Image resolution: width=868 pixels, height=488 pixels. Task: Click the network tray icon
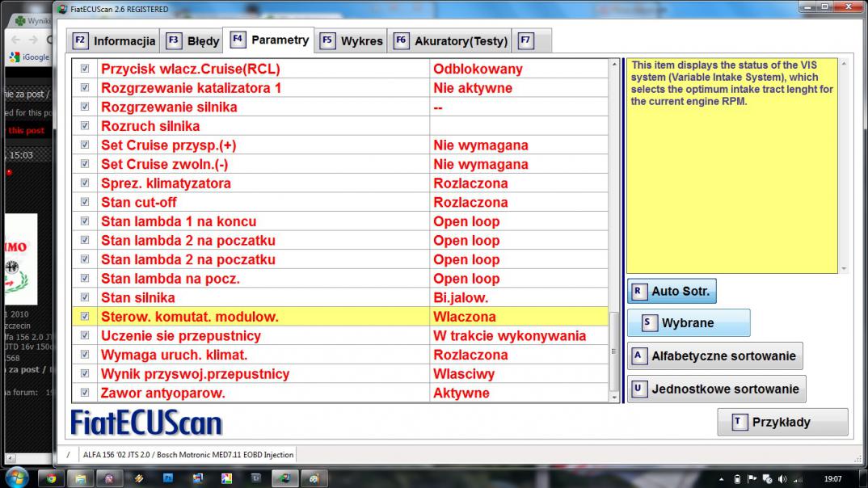pyautogui.click(x=767, y=479)
